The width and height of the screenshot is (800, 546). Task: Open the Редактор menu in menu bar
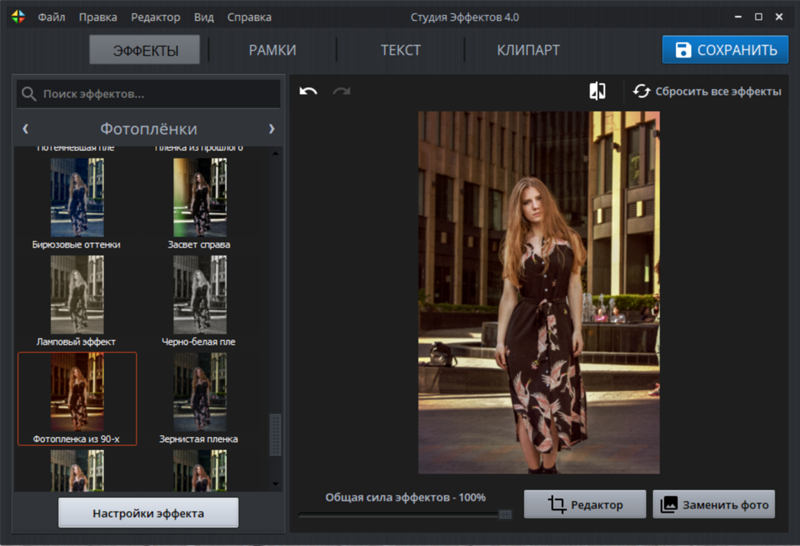click(155, 17)
